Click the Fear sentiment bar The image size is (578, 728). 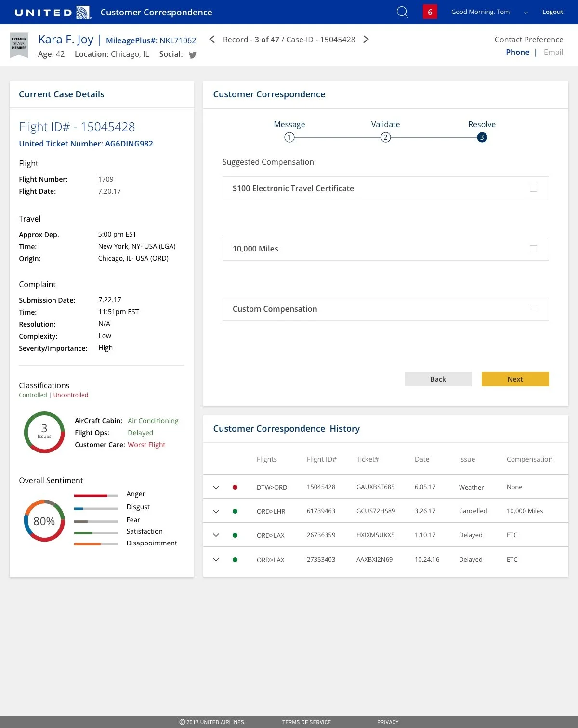(x=96, y=521)
